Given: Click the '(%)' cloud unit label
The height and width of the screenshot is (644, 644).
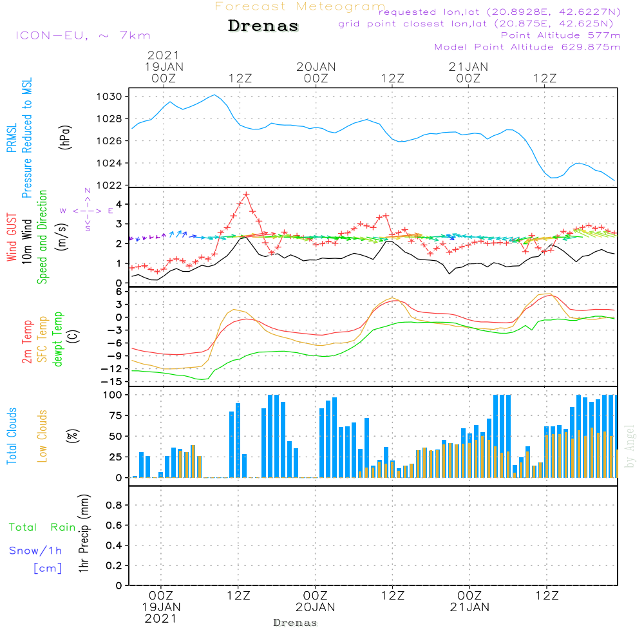Looking at the screenshot, I should [x=73, y=436].
